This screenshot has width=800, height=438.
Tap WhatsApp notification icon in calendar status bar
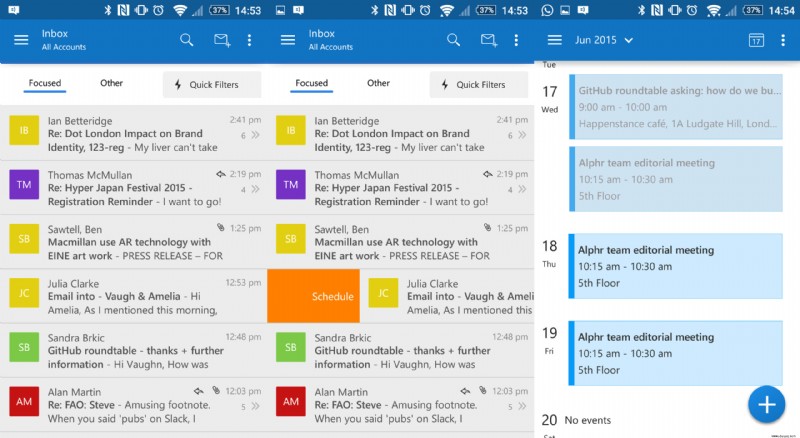click(x=547, y=10)
